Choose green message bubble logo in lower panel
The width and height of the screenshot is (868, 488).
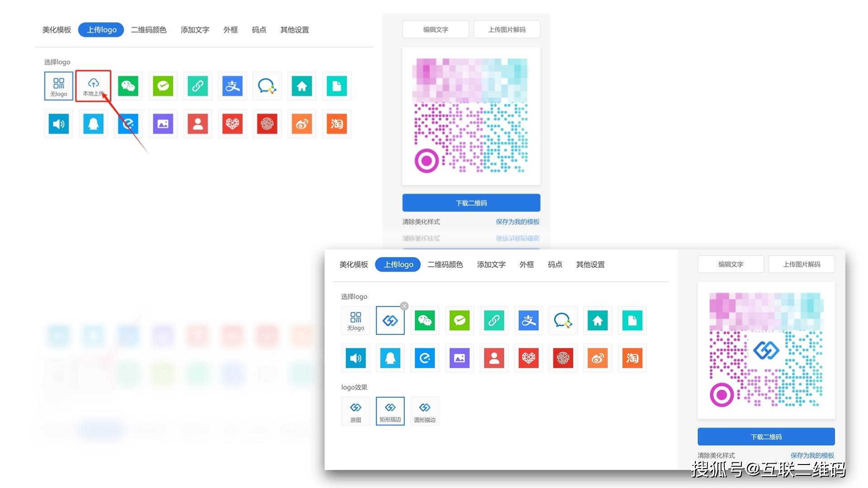[x=459, y=320]
